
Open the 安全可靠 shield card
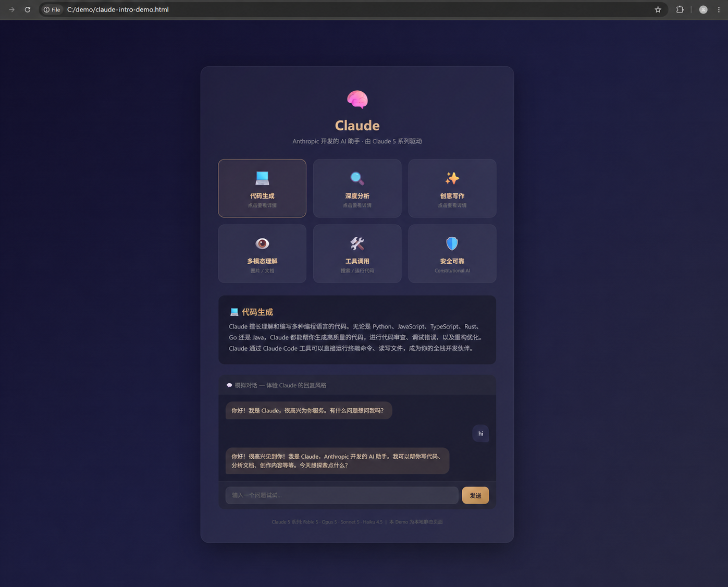[x=452, y=254]
